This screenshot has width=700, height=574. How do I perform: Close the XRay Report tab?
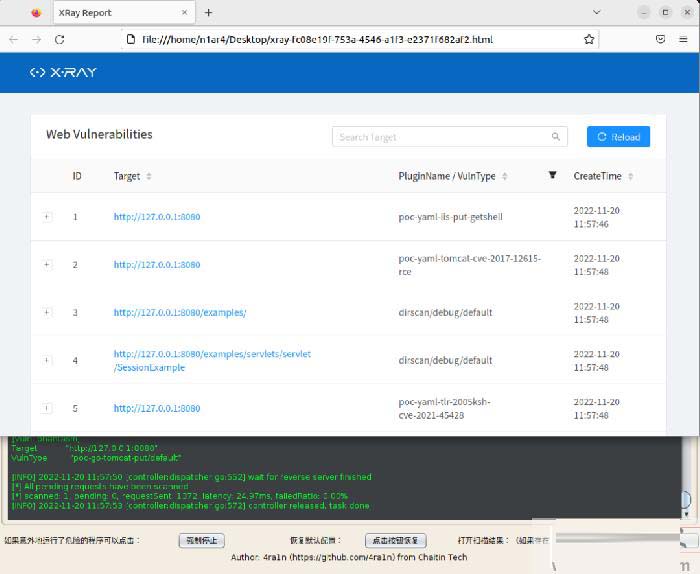[x=184, y=12]
